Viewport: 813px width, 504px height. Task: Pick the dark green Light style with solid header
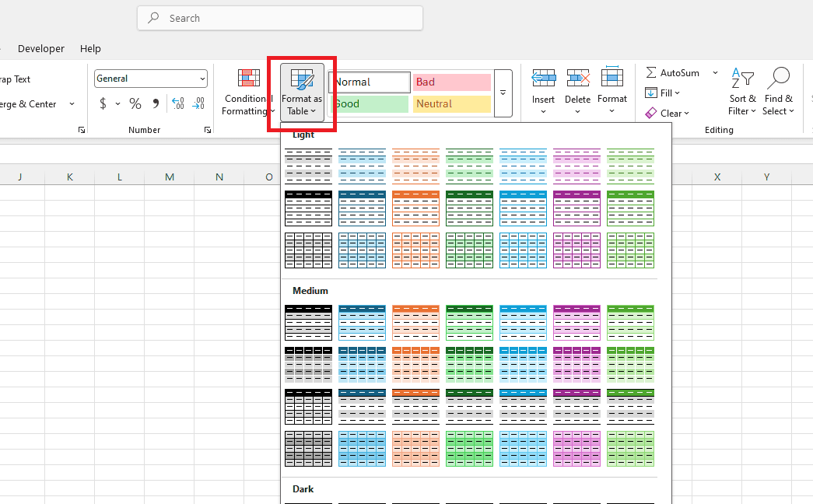[469, 208]
